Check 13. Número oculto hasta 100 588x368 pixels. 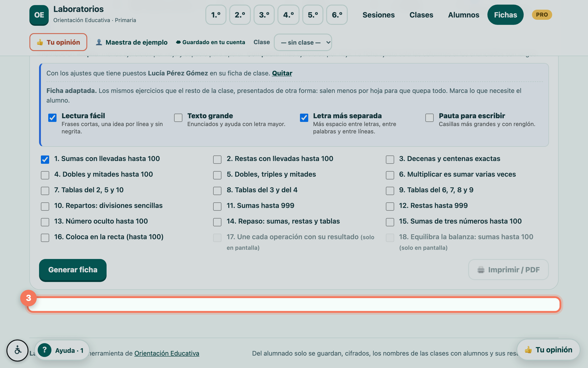click(45, 222)
